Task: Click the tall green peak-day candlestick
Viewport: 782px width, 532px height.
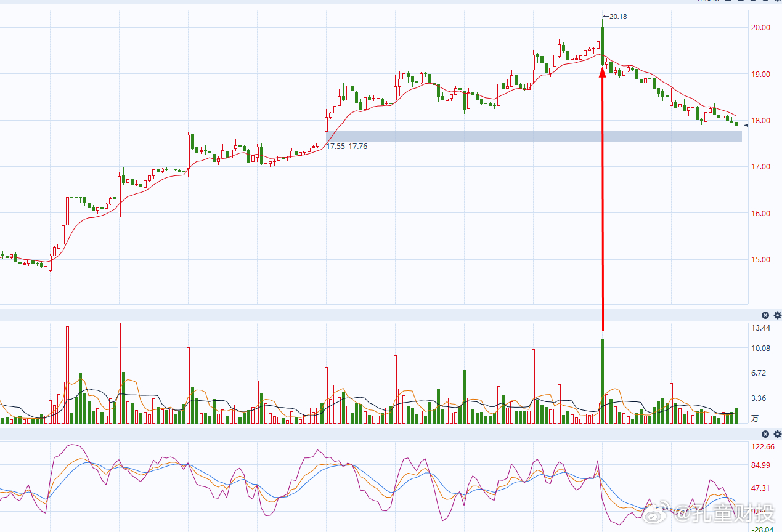Action: [602, 47]
